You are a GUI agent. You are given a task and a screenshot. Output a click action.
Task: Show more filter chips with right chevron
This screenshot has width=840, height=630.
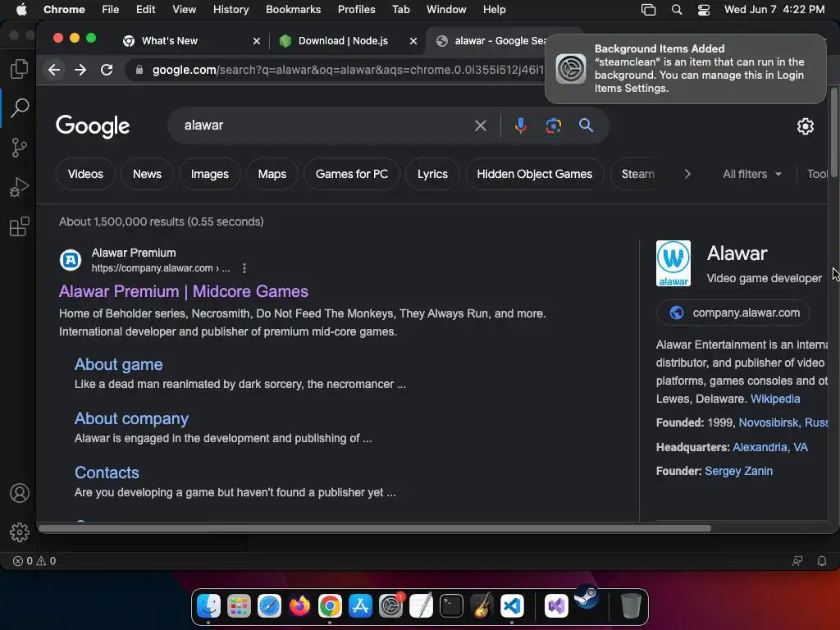tap(687, 174)
